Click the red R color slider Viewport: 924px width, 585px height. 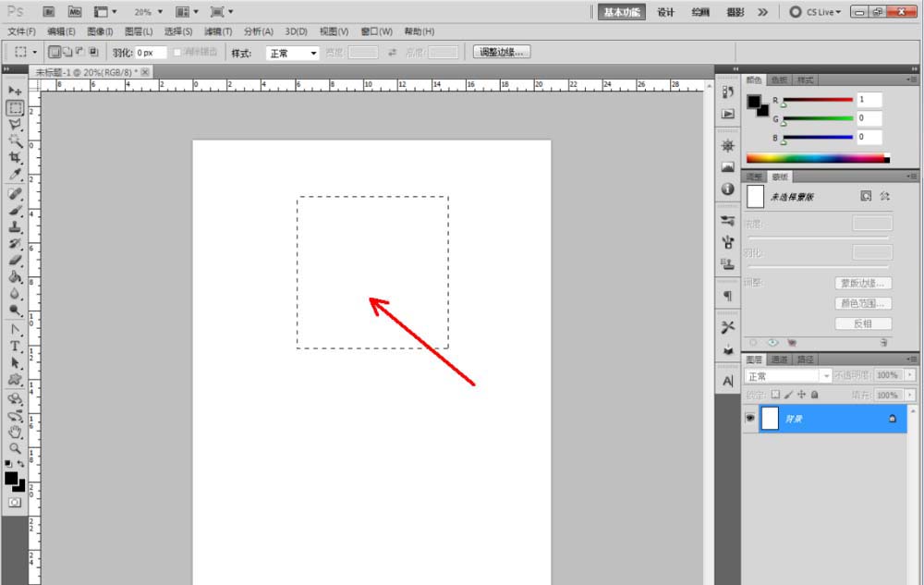click(818, 100)
